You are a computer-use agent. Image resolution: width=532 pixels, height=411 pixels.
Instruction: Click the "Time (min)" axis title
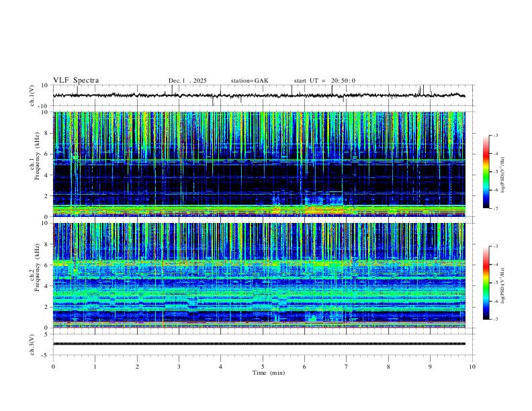point(269,373)
